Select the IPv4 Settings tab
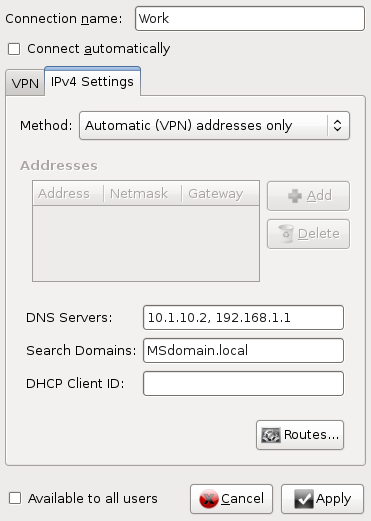 point(92,82)
